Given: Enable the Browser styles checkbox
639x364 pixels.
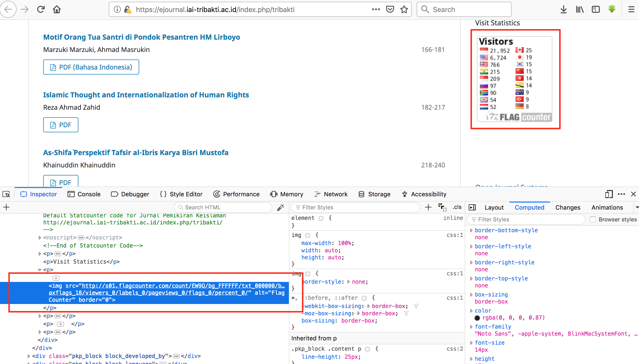Looking at the screenshot, I should pos(593,219).
